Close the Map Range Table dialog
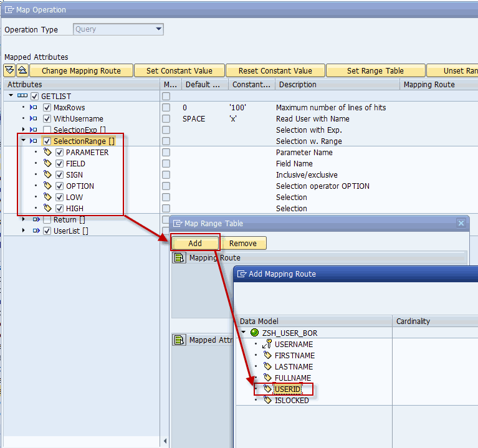Screen dimensions: 478x448 click(x=461, y=223)
